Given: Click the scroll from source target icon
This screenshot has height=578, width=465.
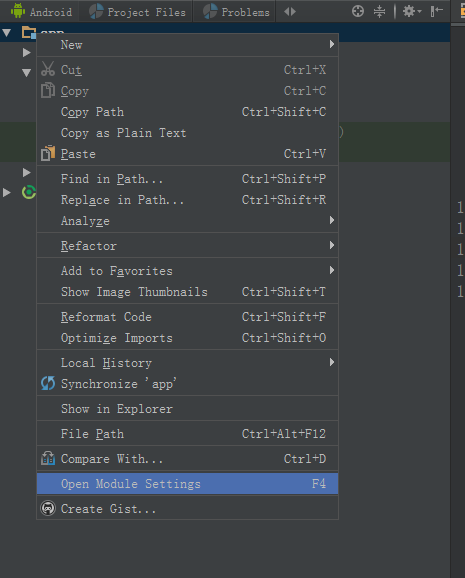Looking at the screenshot, I should pyautogui.click(x=358, y=11).
